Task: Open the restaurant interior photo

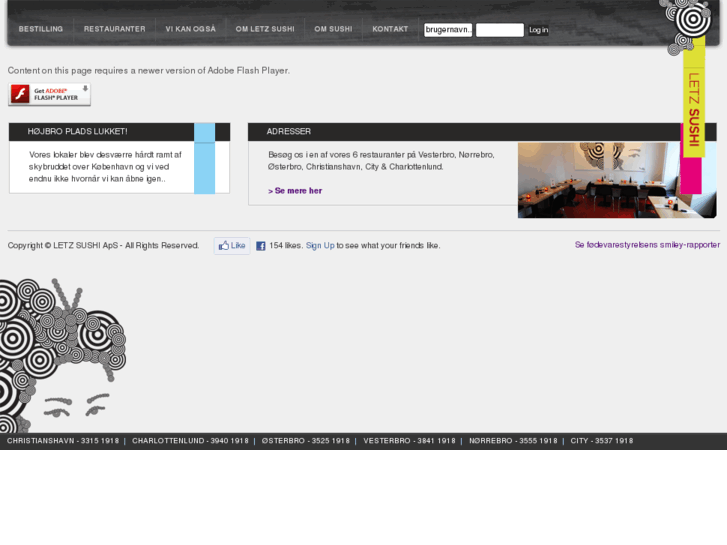Action: [x=617, y=180]
